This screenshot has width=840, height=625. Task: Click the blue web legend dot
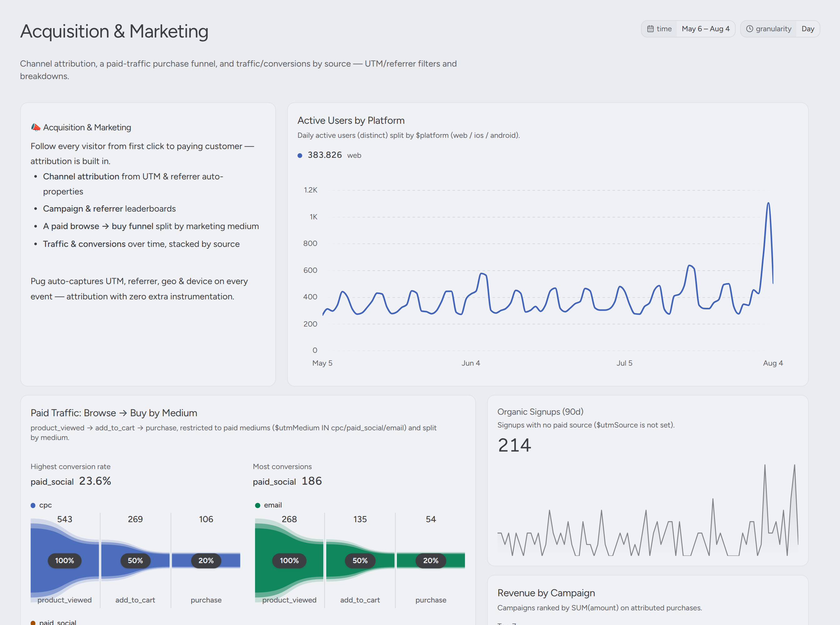300,156
